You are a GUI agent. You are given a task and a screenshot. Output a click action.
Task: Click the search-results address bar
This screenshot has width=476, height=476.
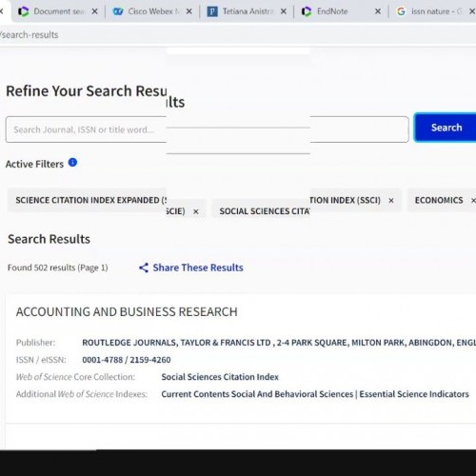[238, 34]
